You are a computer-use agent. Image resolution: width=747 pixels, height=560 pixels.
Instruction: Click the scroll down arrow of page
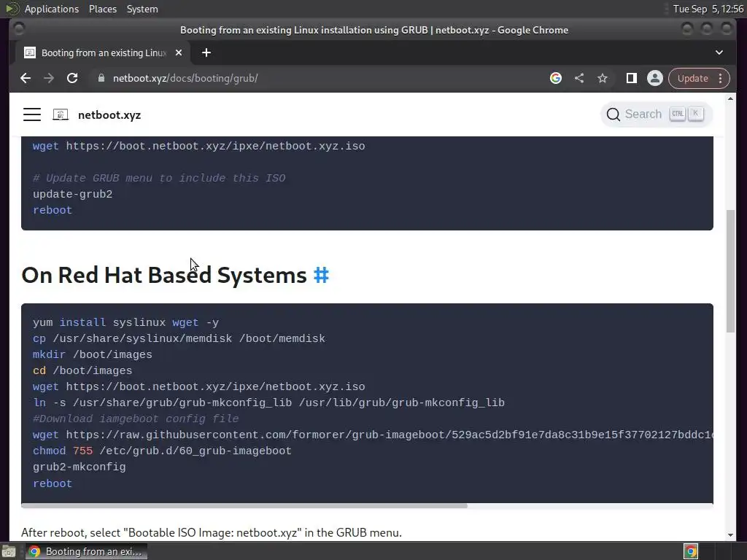click(x=730, y=534)
